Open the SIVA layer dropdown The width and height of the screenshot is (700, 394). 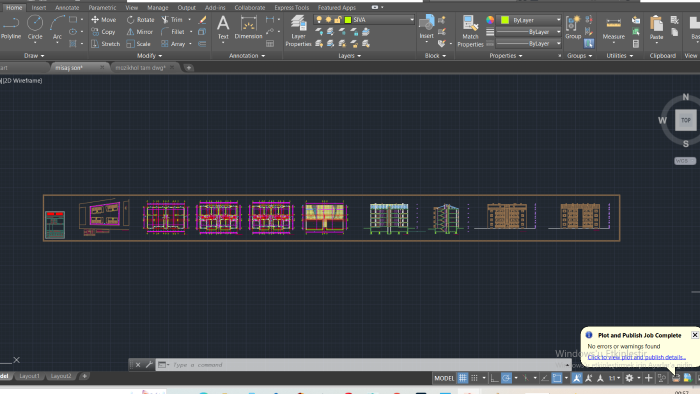pyautogui.click(x=364, y=20)
